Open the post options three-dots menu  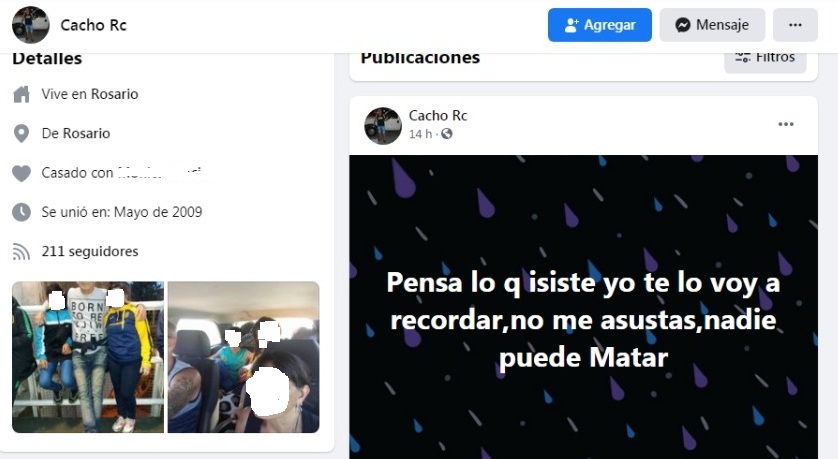(x=786, y=124)
